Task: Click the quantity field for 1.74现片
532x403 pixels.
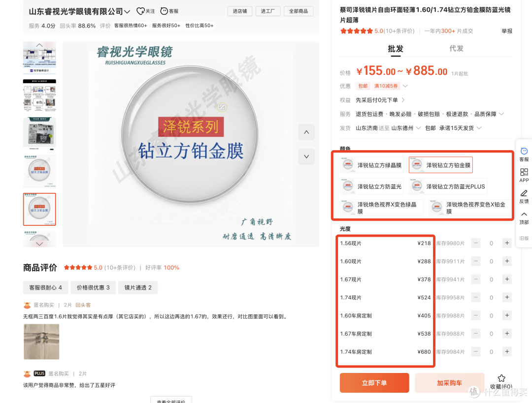Action: 491,298
